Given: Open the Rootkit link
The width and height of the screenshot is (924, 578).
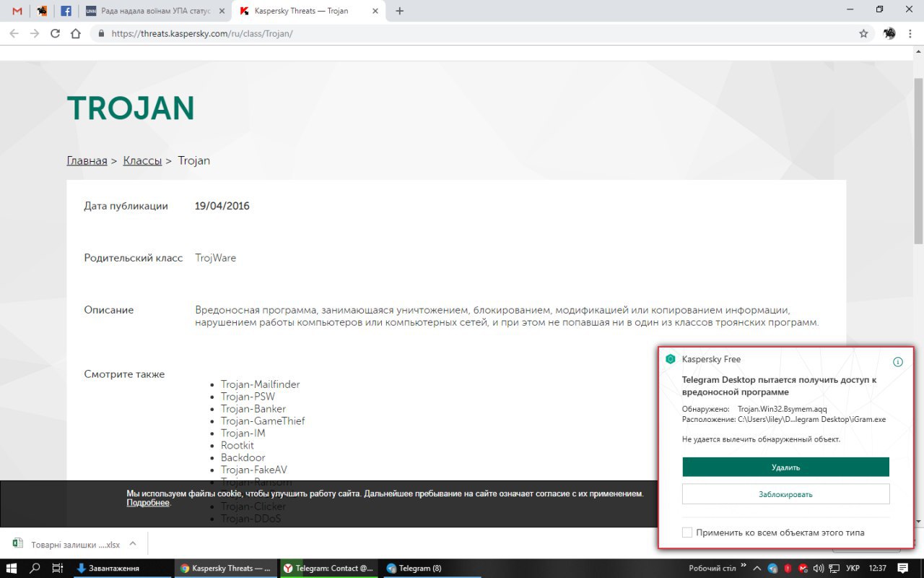Looking at the screenshot, I should click(x=237, y=446).
